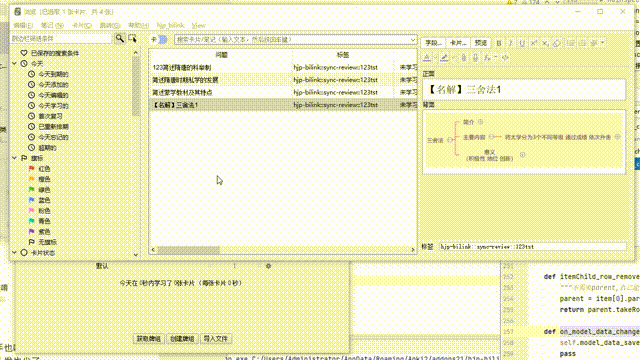The width and height of the screenshot is (640, 360).
Task: Apply the text color A swatch
Action: coord(427,58)
